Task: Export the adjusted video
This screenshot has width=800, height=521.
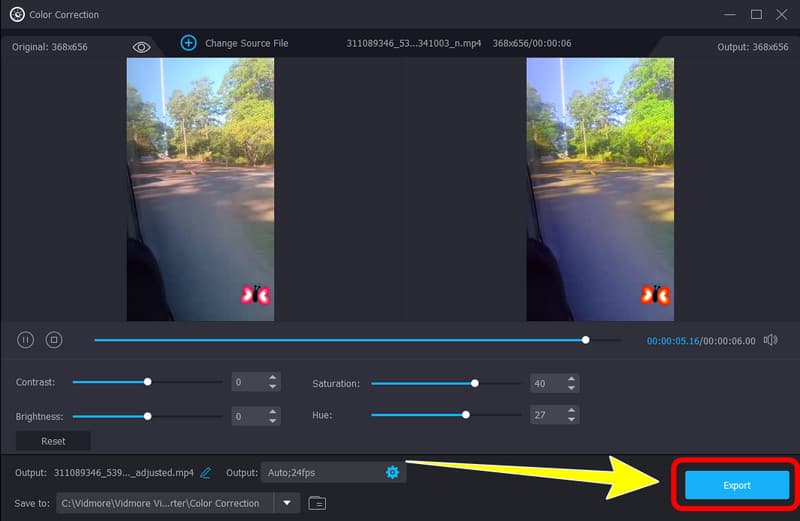Action: click(736, 485)
